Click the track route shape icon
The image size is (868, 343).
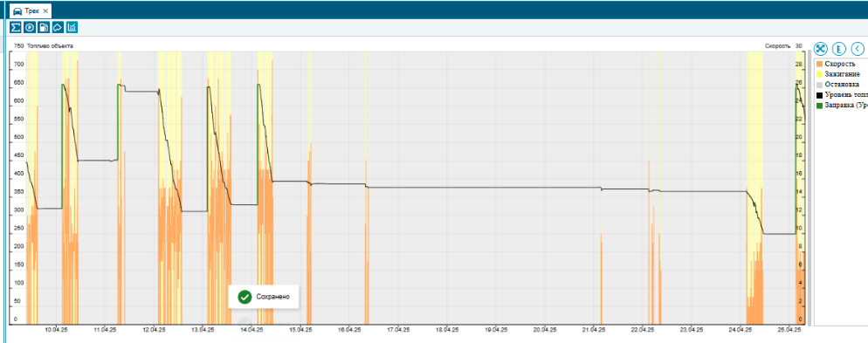tap(58, 27)
